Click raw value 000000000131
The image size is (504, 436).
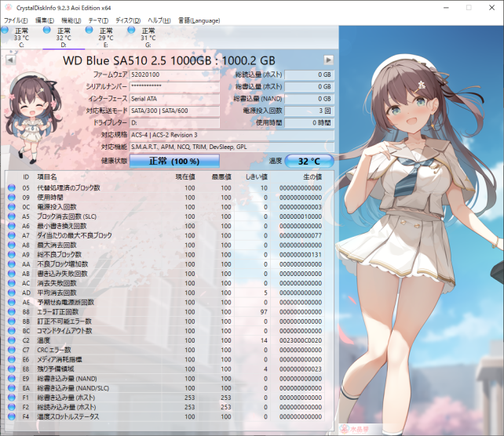[301, 254]
